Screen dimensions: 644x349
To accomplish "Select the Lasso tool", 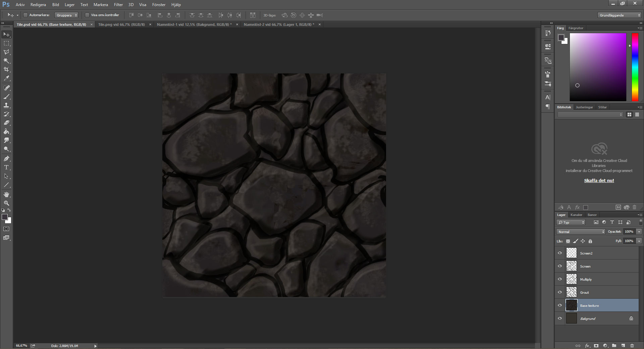I will point(6,52).
